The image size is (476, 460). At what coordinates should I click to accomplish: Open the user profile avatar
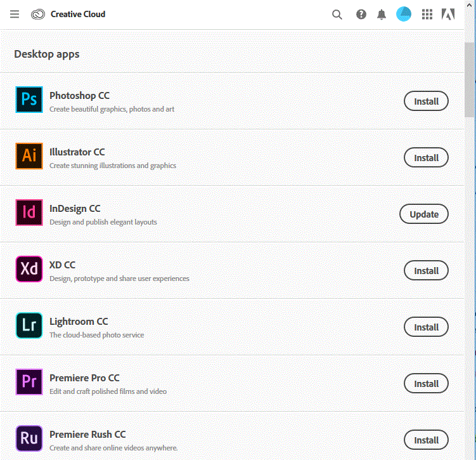coord(404,14)
